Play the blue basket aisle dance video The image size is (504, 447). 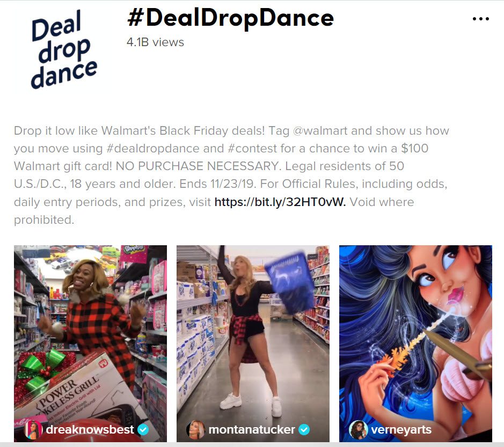tap(253, 343)
